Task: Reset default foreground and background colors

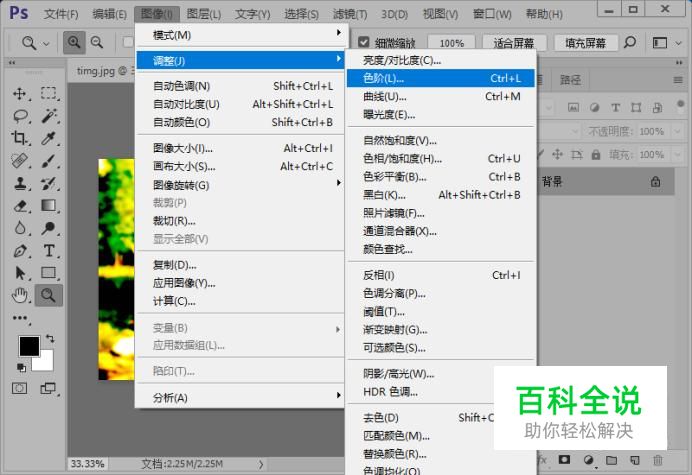Action: click(21, 367)
